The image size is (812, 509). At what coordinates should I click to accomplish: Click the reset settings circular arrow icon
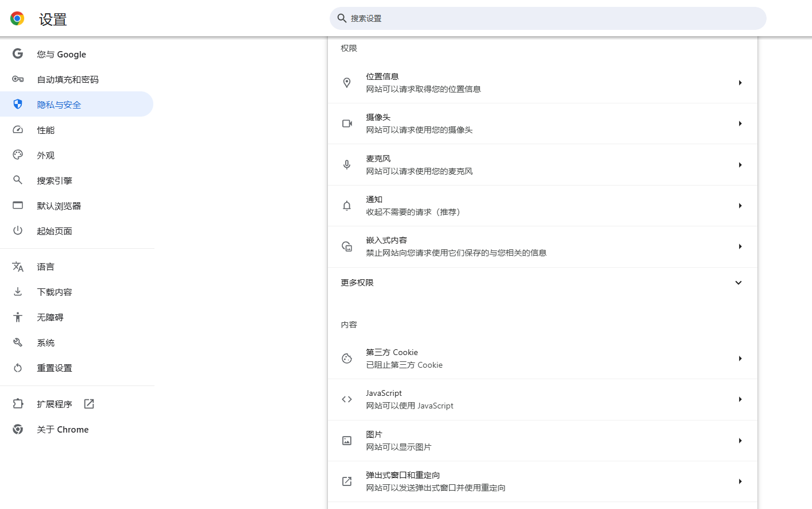[x=18, y=368]
